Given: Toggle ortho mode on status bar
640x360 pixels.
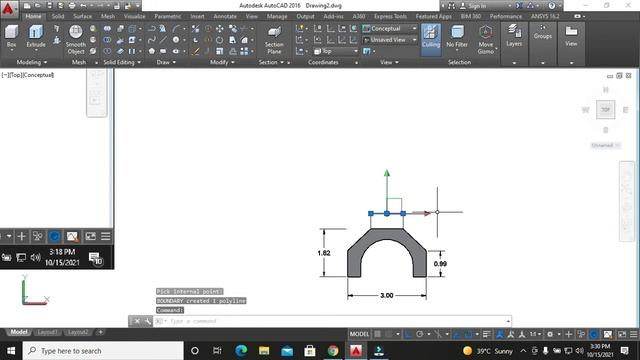Looking at the screenshot, I should [x=408, y=334].
